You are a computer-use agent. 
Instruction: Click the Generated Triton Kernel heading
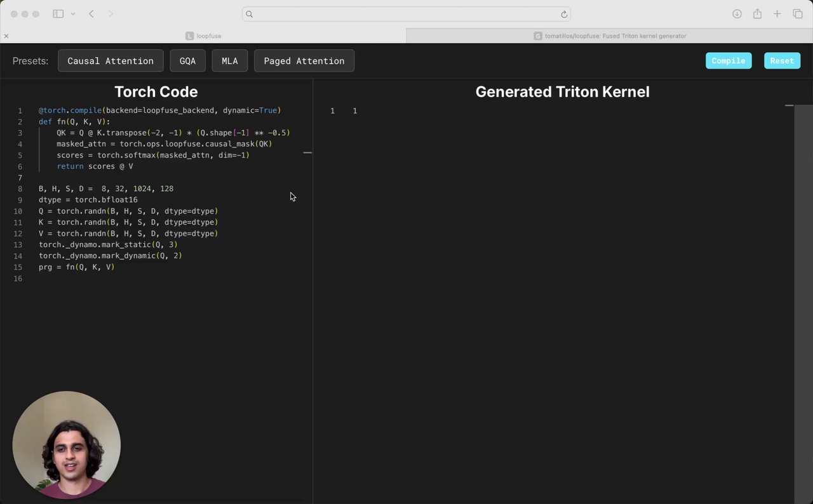pos(562,92)
